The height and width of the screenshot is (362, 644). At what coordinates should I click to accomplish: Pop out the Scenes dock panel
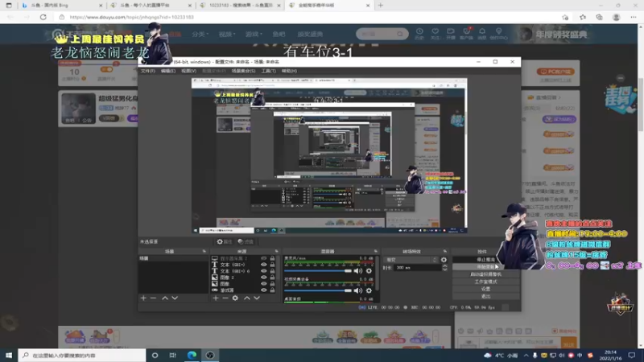pos(204,251)
